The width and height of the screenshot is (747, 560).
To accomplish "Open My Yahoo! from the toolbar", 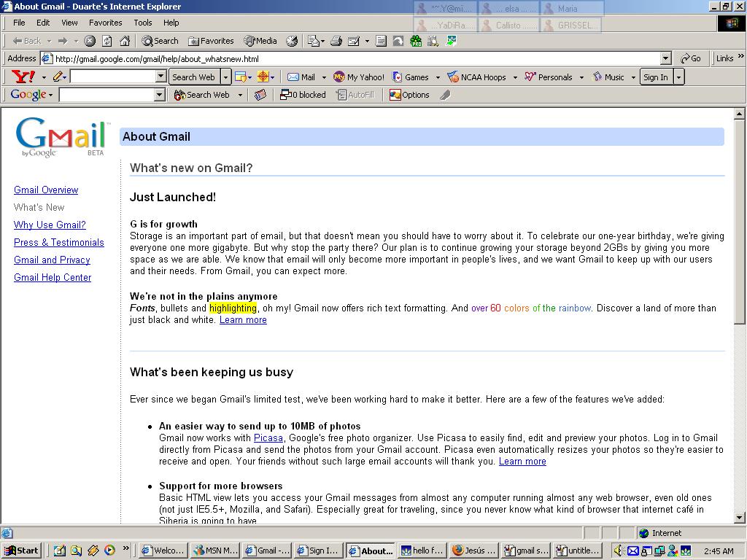I will pos(359,77).
